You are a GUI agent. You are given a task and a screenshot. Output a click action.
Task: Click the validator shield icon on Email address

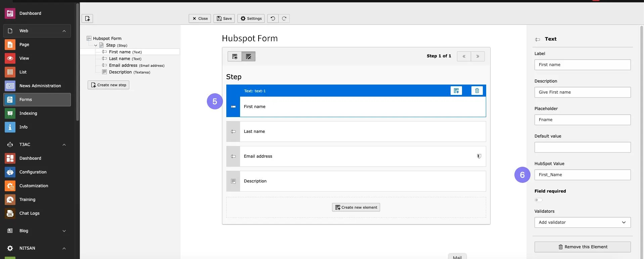pyautogui.click(x=479, y=156)
